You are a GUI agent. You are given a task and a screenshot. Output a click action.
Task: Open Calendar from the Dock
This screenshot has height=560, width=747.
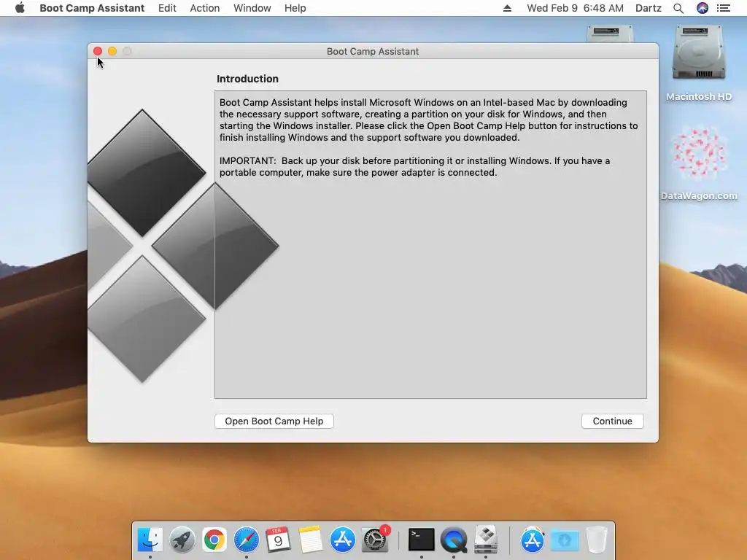coord(278,540)
